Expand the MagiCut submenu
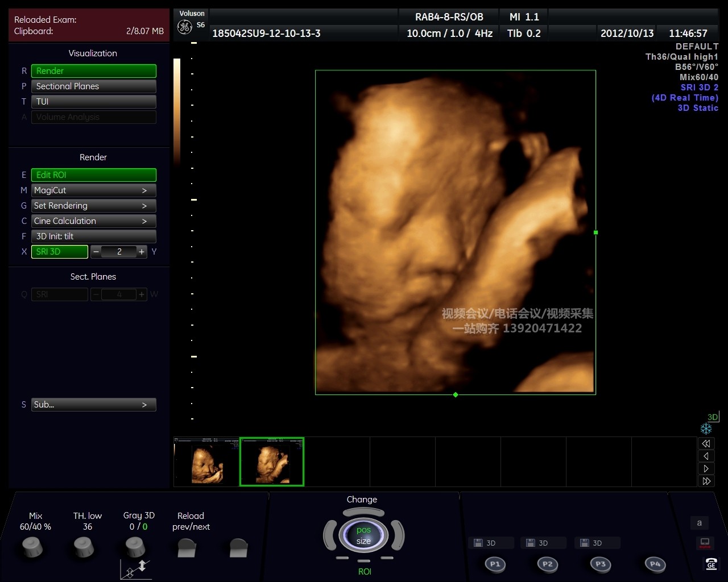The width and height of the screenshot is (728, 582). [93, 190]
